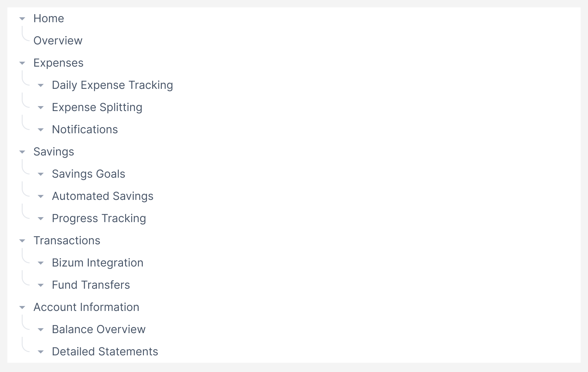Collapse the Home tree node arrow
The width and height of the screenshot is (588, 372).
[x=22, y=19]
